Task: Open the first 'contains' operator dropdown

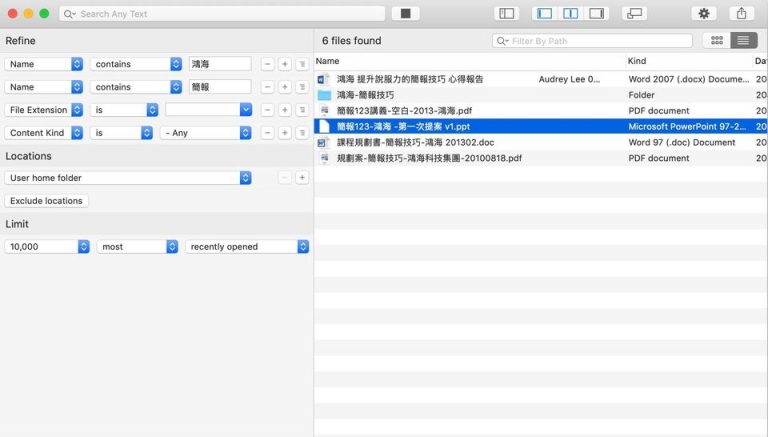Action: click(x=136, y=64)
